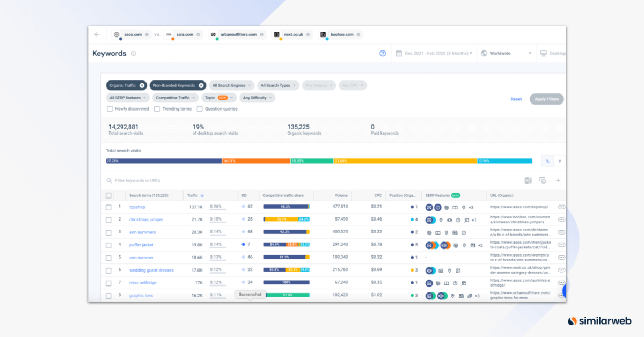Select all rows with header checkbox
644x337 pixels.
108,195
